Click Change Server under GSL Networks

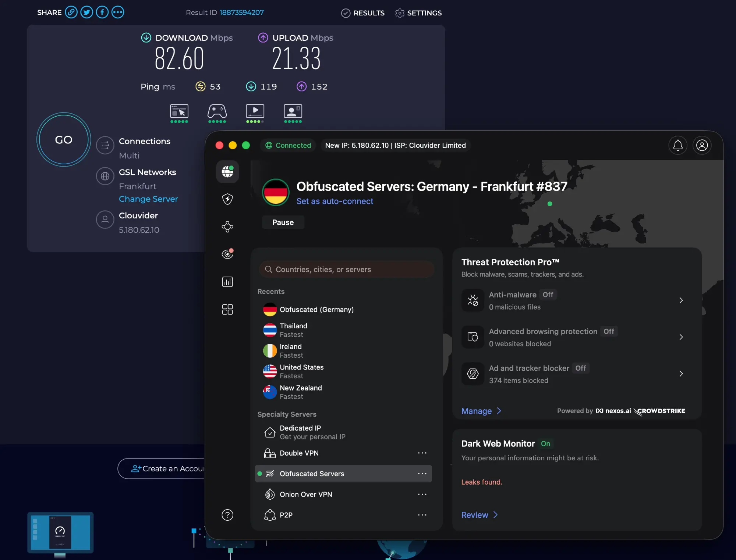(148, 199)
